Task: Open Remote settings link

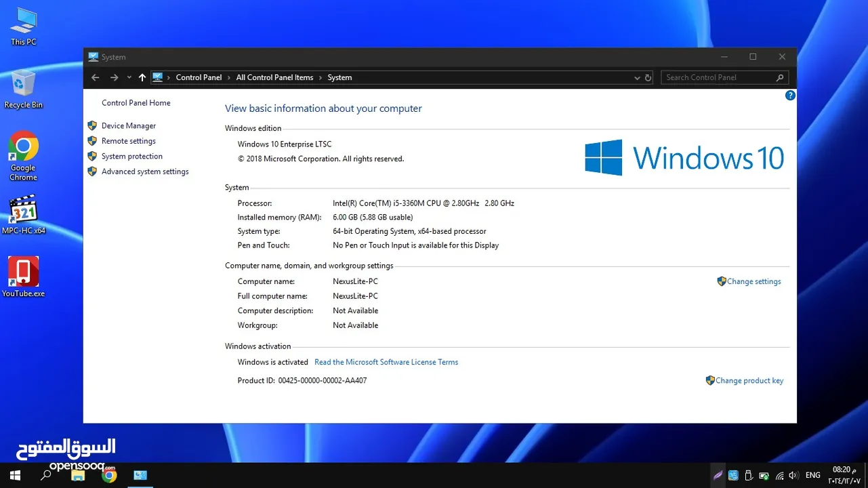Action: (x=129, y=141)
